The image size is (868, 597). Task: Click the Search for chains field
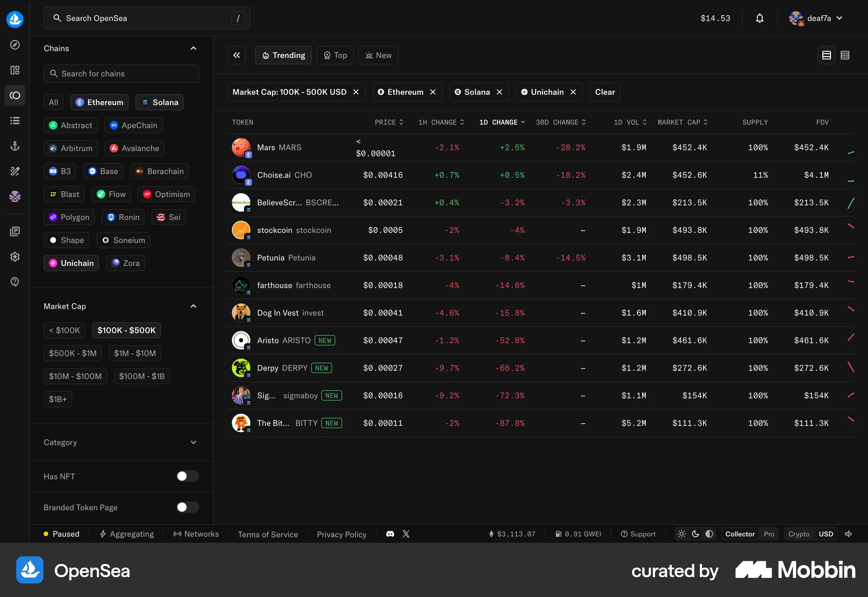tap(121, 74)
